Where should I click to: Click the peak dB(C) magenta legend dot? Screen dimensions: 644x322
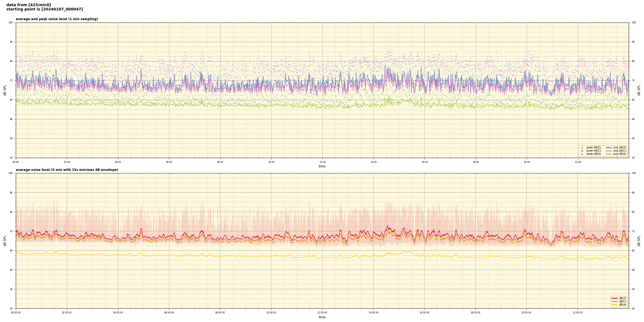(x=582, y=151)
